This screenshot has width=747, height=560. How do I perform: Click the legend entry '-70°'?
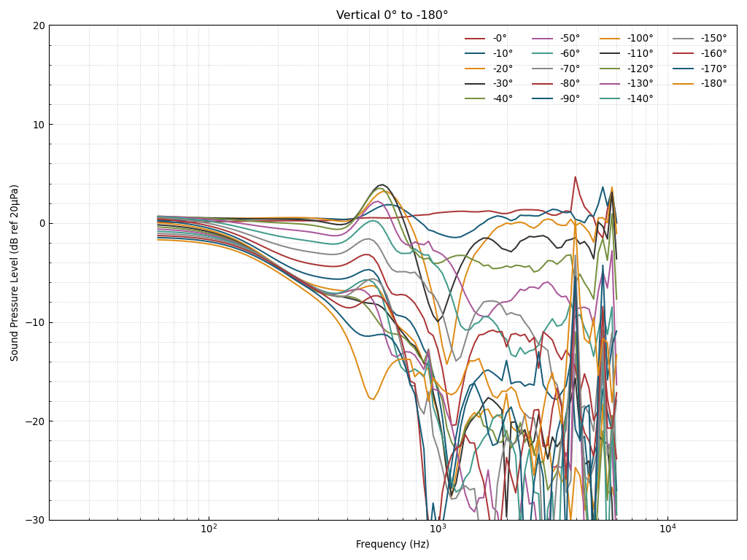pos(556,69)
